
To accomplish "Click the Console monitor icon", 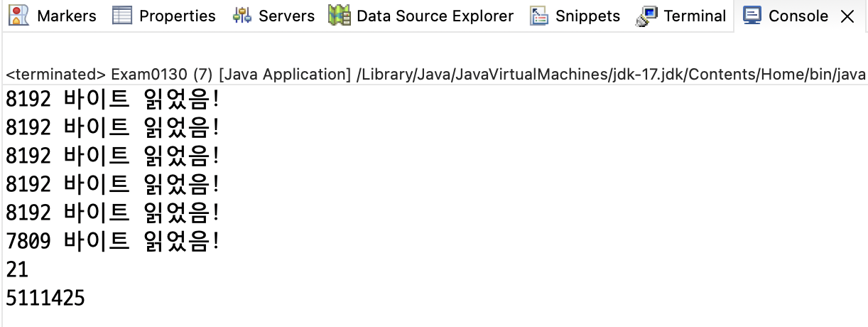I will point(752,15).
